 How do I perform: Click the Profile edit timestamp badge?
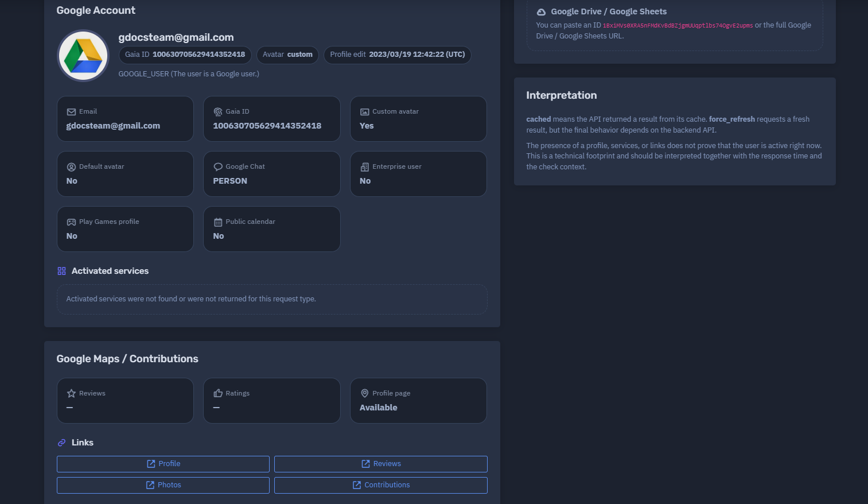pos(398,55)
